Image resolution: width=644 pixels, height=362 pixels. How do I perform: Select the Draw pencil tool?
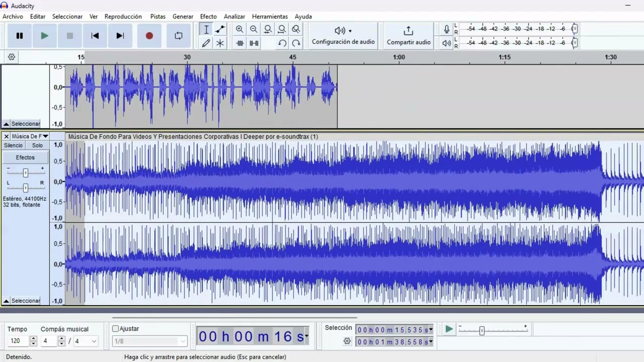pyautogui.click(x=206, y=43)
